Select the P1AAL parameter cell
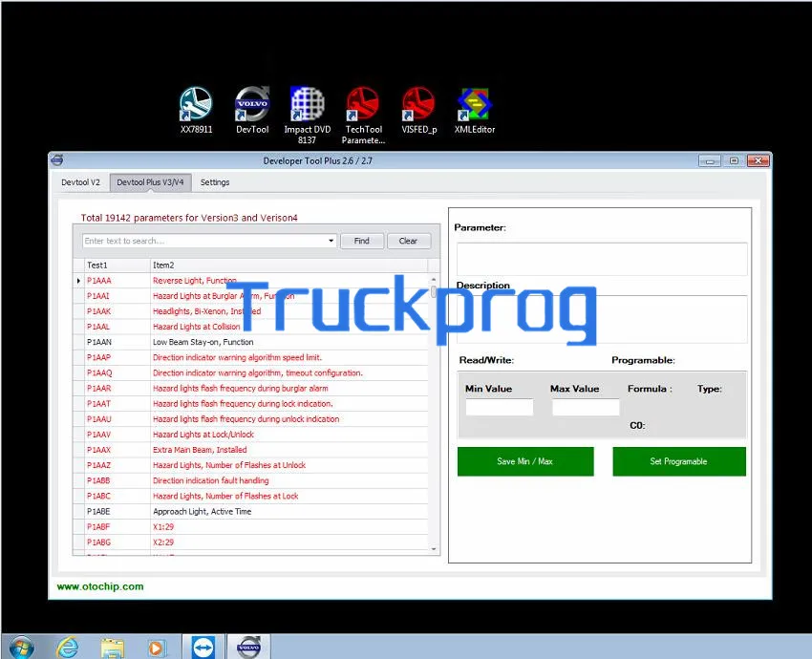This screenshot has height=659, width=812. (x=118, y=327)
